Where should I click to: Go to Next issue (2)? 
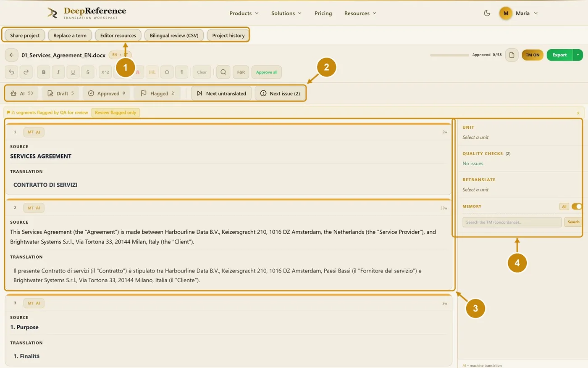(280, 93)
